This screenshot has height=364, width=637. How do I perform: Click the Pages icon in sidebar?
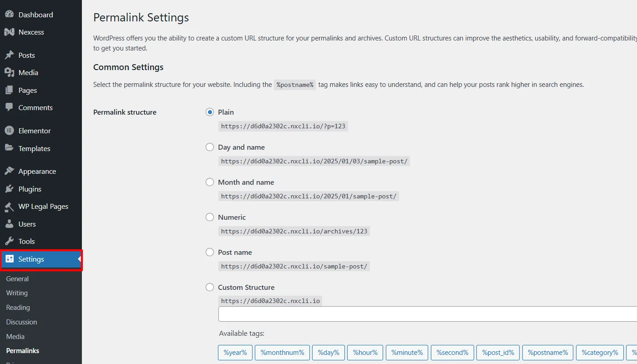click(x=9, y=90)
